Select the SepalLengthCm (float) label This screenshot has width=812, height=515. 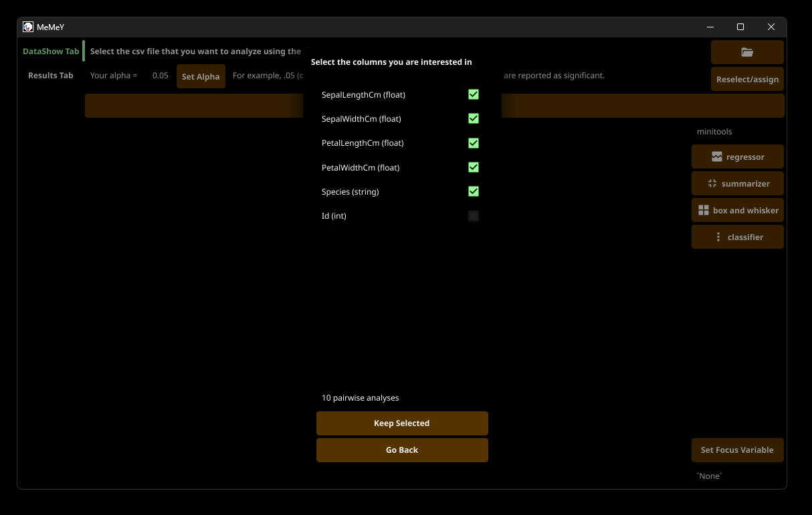(363, 95)
